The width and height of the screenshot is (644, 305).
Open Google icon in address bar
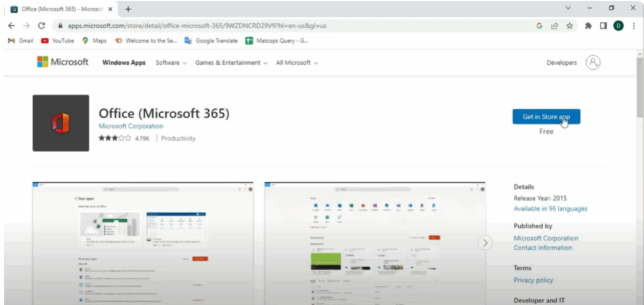pos(539,25)
